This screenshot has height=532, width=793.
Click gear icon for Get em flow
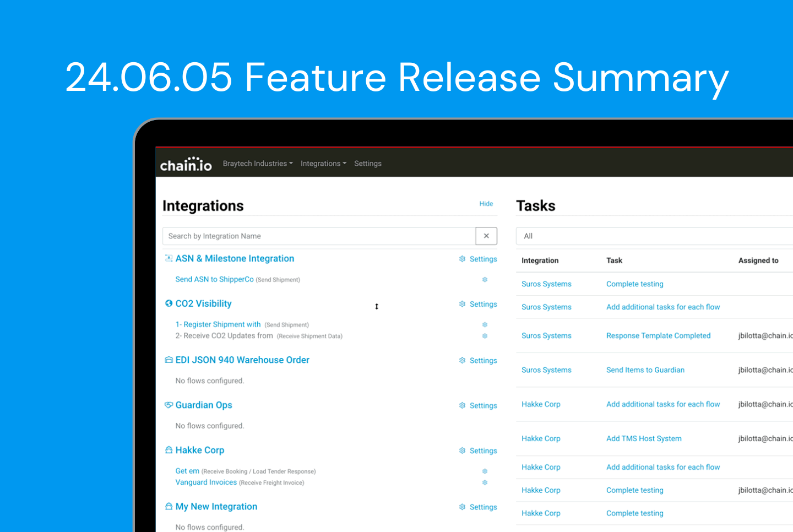485,471
